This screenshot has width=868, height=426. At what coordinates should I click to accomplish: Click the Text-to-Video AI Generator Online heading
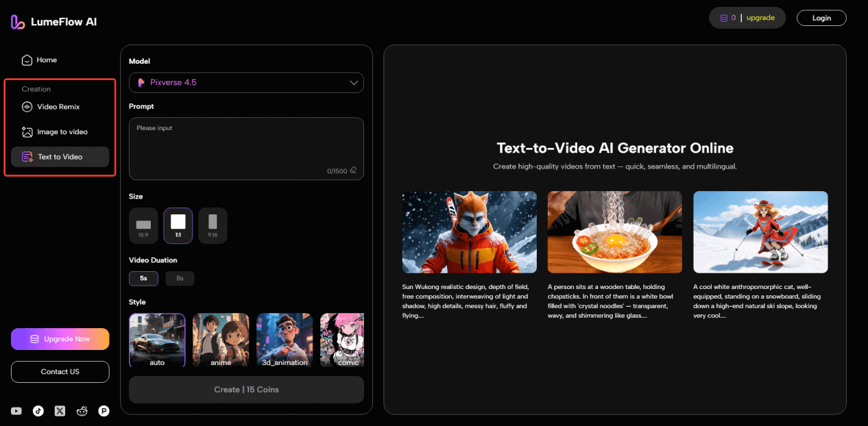point(615,148)
